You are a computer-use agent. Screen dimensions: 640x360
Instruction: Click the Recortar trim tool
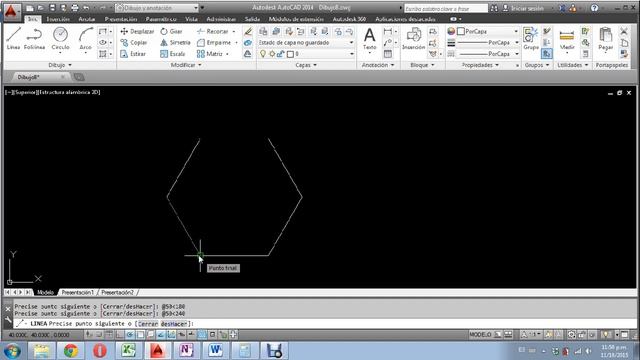[x=213, y=31]
